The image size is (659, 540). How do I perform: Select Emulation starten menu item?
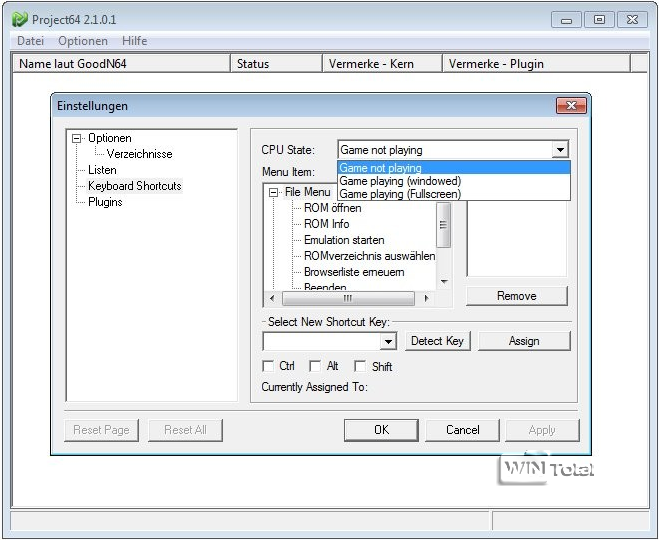click(344, 240)
